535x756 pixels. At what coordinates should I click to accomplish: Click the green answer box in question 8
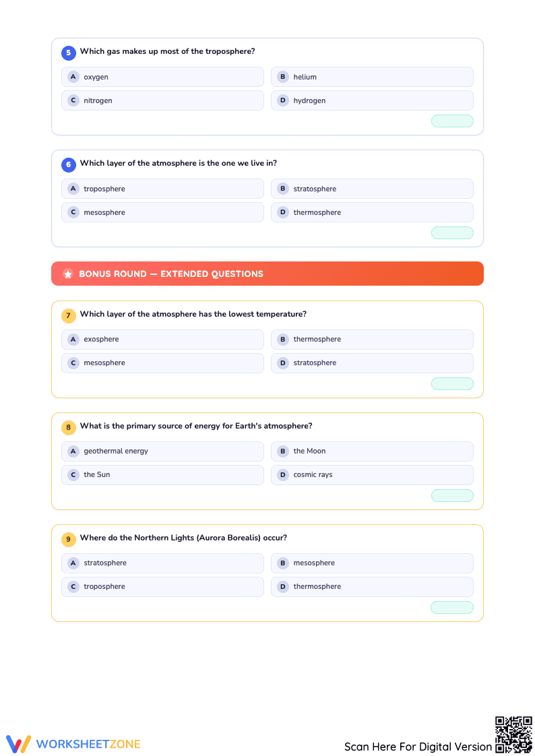pyautogui.click(x=452, y=496)
